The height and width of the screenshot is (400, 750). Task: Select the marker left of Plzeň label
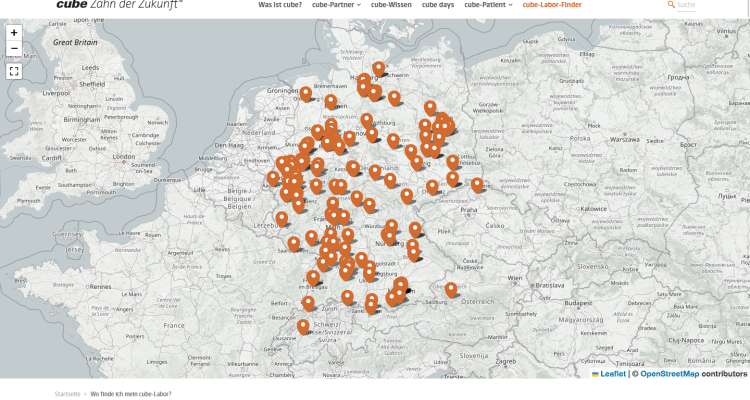(415, 230)
